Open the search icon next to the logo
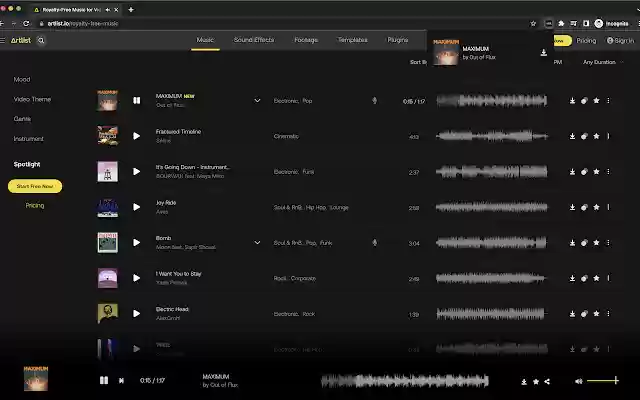This screenshot has height=400, width=640. [x=41, y=40]
